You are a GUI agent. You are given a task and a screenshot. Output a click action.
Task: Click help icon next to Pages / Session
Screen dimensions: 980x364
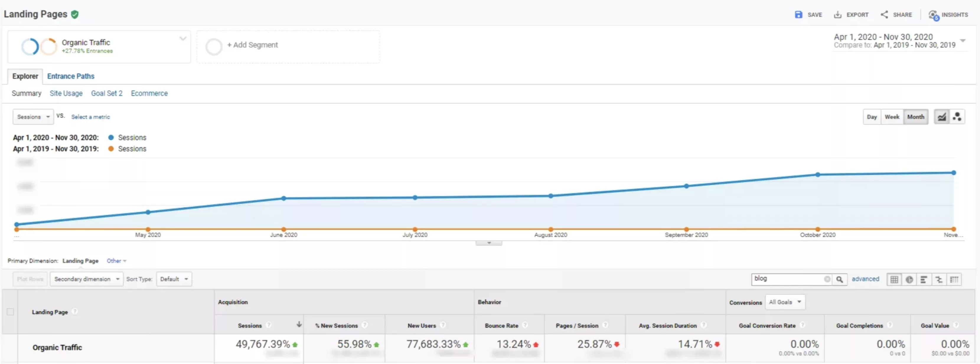[605, 325]
